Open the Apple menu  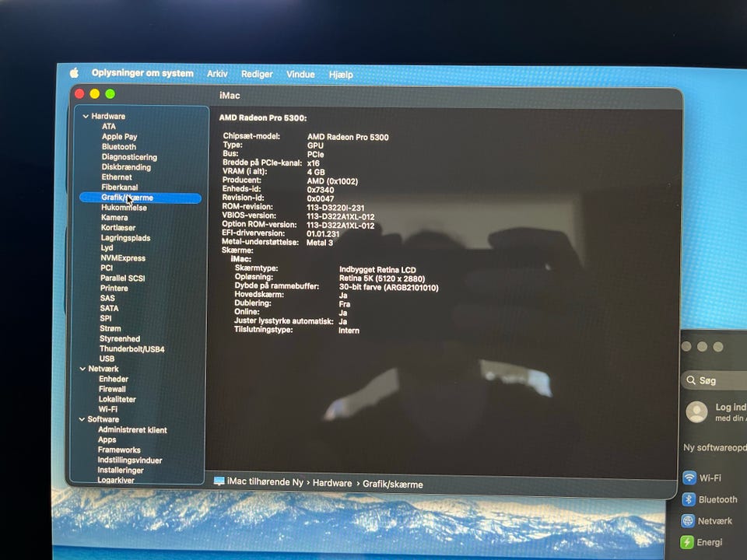pos(74,73)
